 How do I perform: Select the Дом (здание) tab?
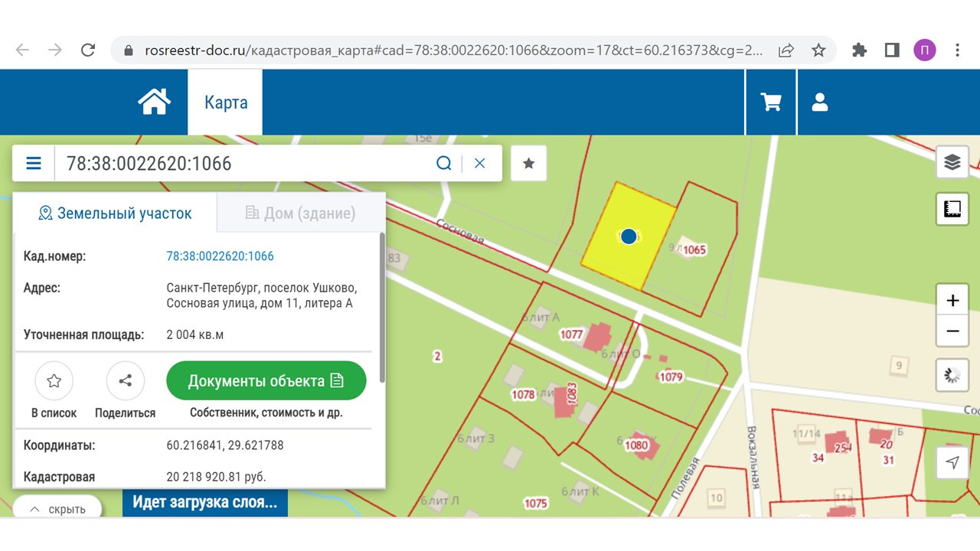300,213
